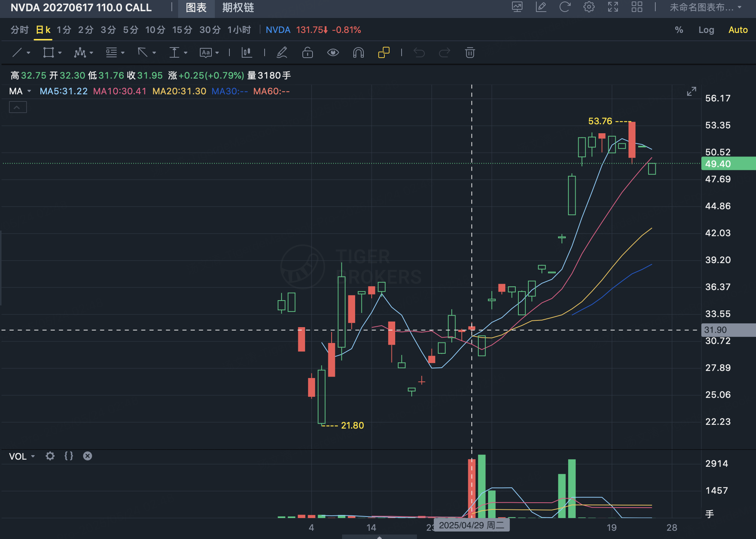Select the 2分 timeframe
The image size is (756, 539).
click(86, 30)
